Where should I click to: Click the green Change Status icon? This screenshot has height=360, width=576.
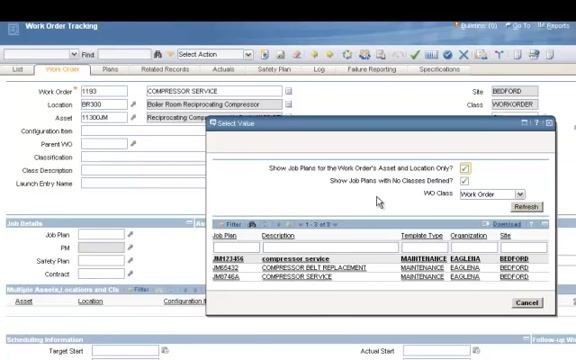point(347,55)
